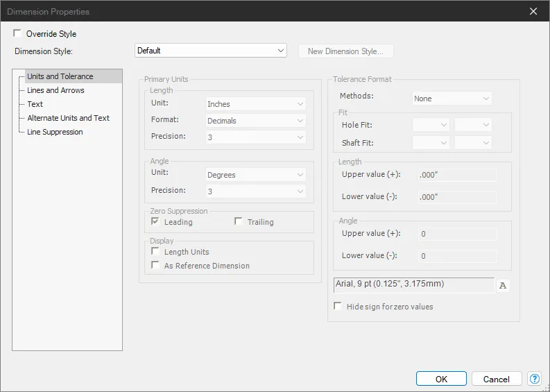Open the Angle Unit Degrees dropdown
Image resolution: width=550 pixels, height=392 pixels.
coord(256,174)
